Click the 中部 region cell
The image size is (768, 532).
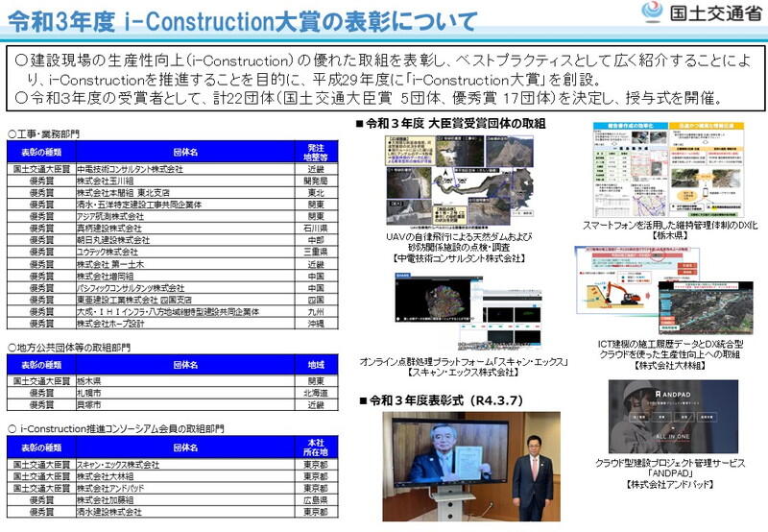click(316, 240)
